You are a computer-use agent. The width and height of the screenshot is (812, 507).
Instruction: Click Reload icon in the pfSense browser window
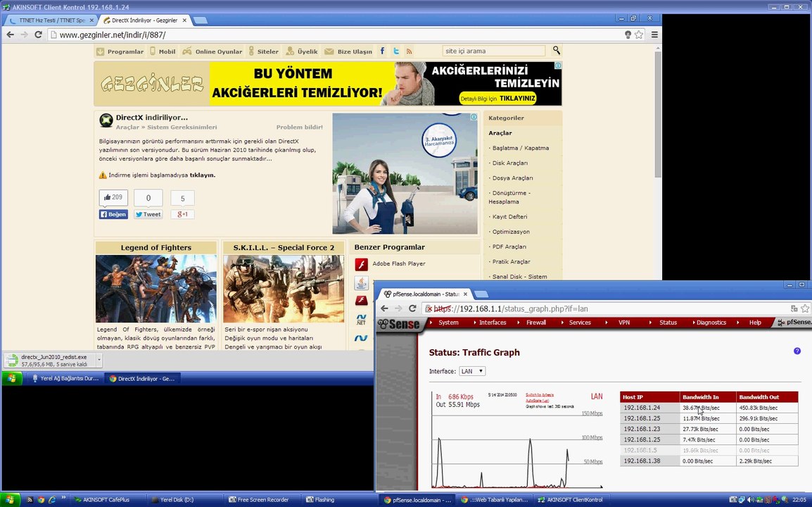click(x=412, y=308)
